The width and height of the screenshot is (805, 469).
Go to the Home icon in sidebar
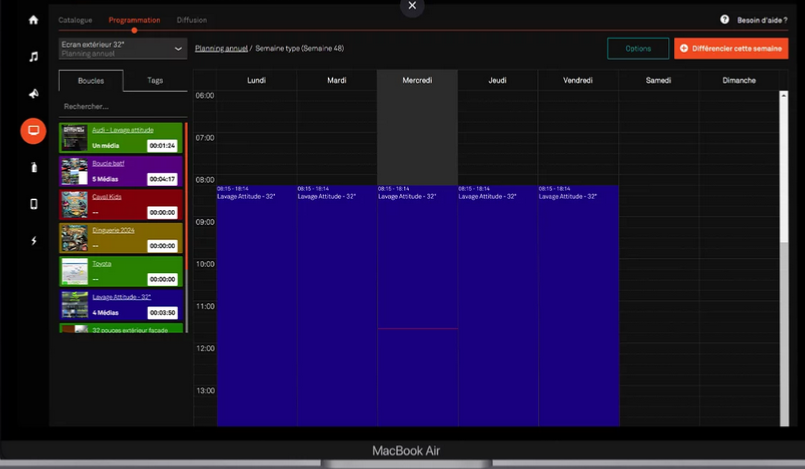coord(34,20)
